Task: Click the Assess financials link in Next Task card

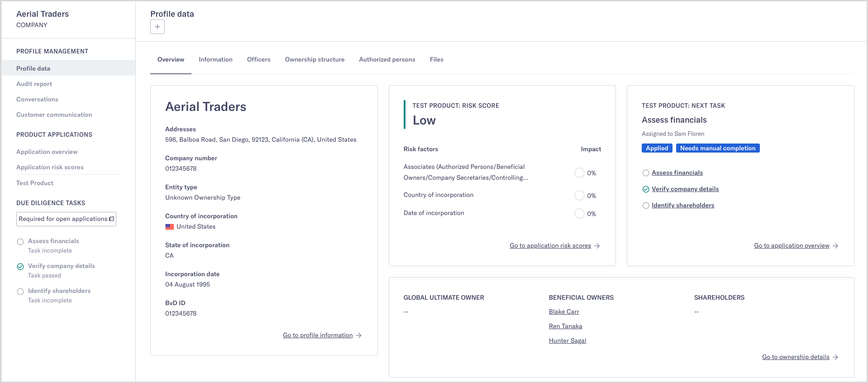Action: point(677,172)
